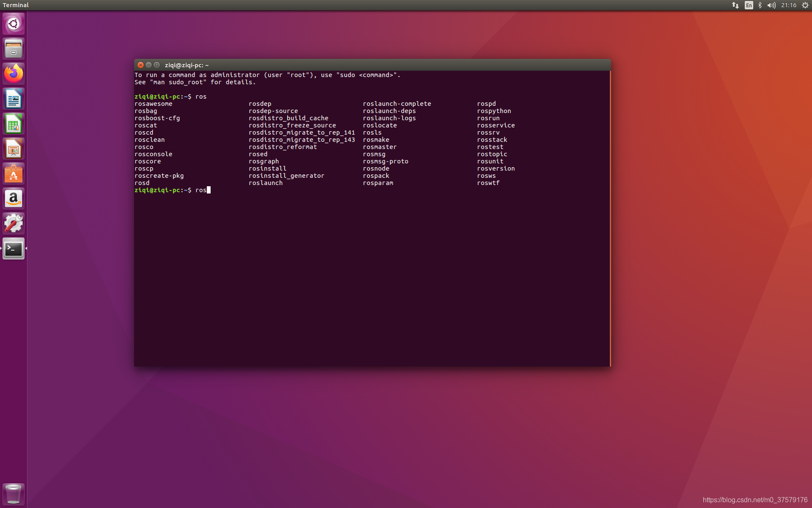Select roslaunch from autocomplete list
The height and width of the screenshot is (508, 812).
(266, 182)
